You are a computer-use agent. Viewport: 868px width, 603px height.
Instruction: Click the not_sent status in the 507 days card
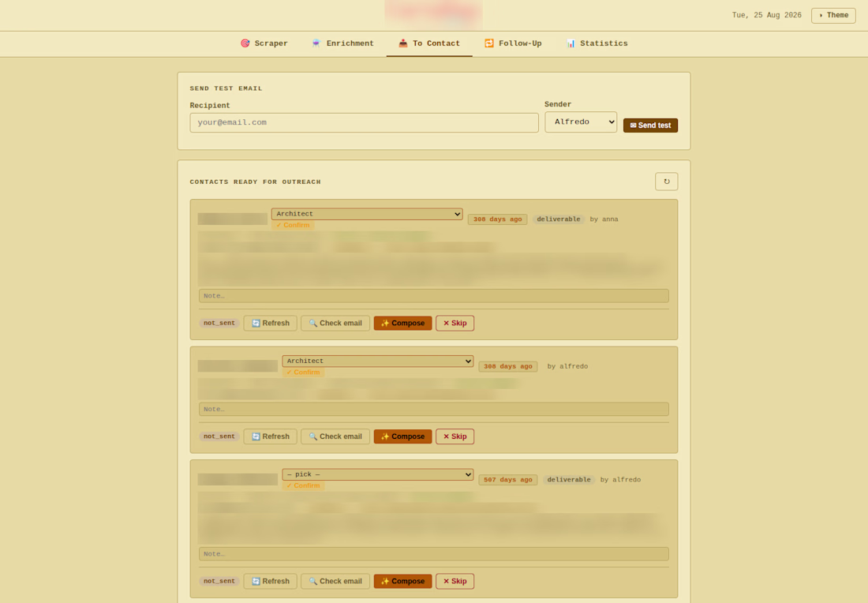[219, 581]
